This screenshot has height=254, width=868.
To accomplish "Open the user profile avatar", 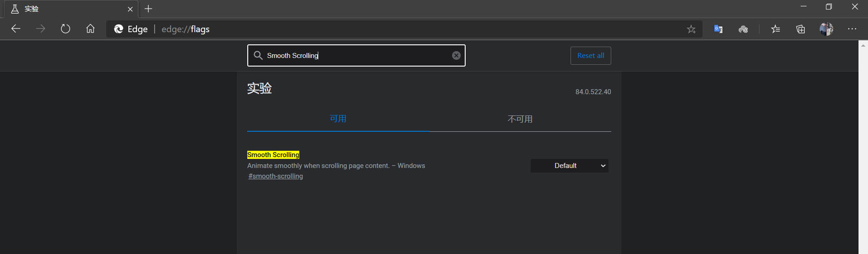I will click(826, 29).
